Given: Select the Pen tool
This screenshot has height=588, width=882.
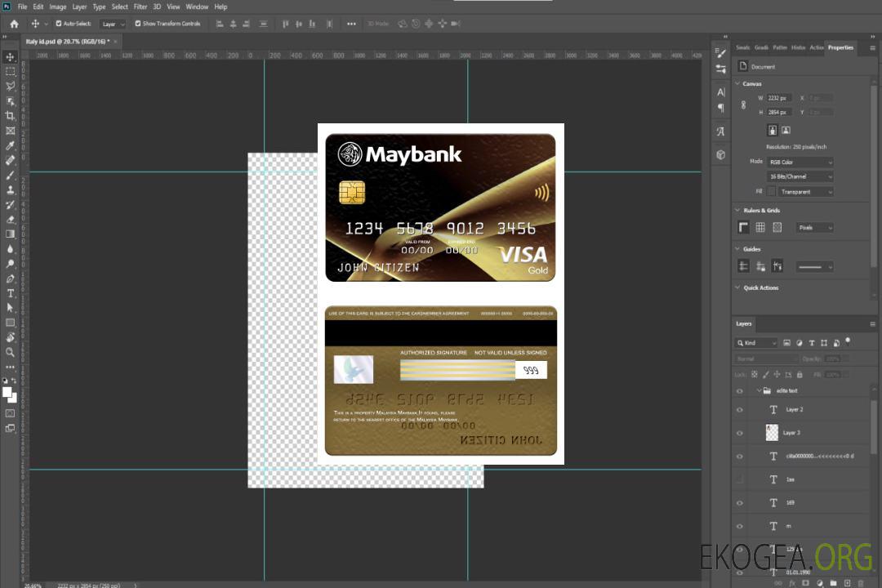Looking at the screenshot, I should [x=10, y=278].
